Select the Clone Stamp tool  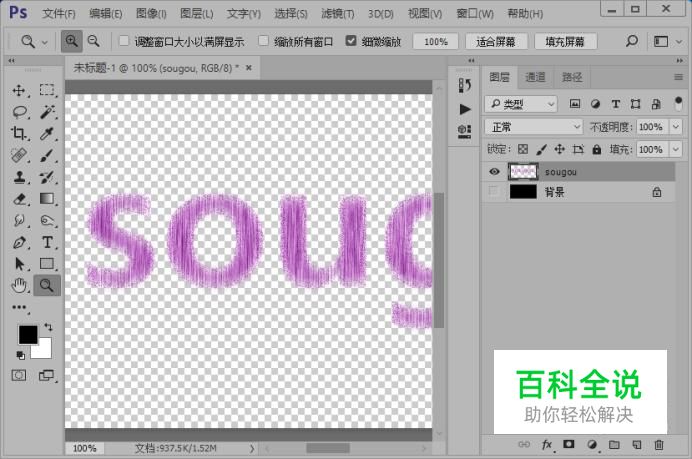point(19,177)
